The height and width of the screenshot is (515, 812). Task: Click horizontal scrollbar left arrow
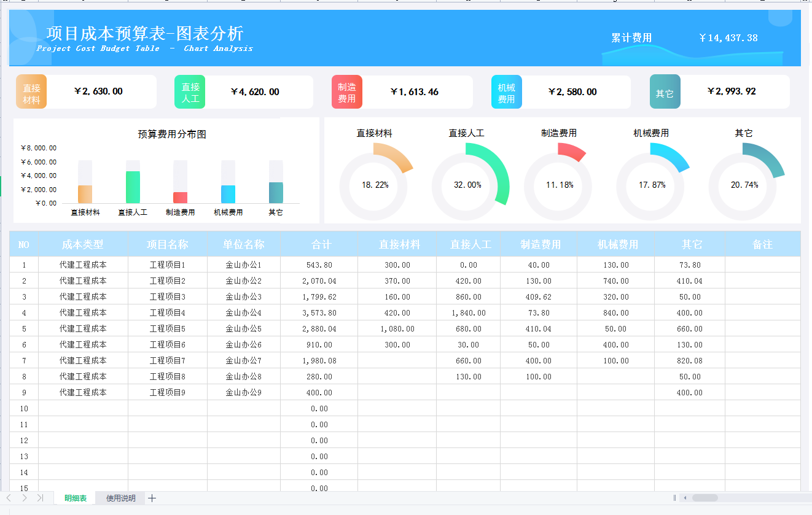[x=685, y=498]
